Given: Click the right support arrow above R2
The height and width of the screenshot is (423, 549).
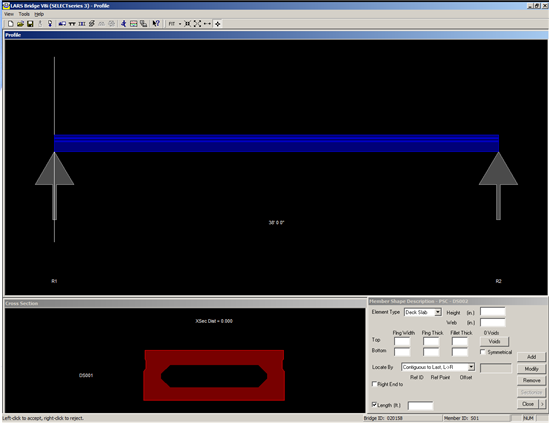Looking at the screenshot, I should pyautogui.click(x=498, y=186).
